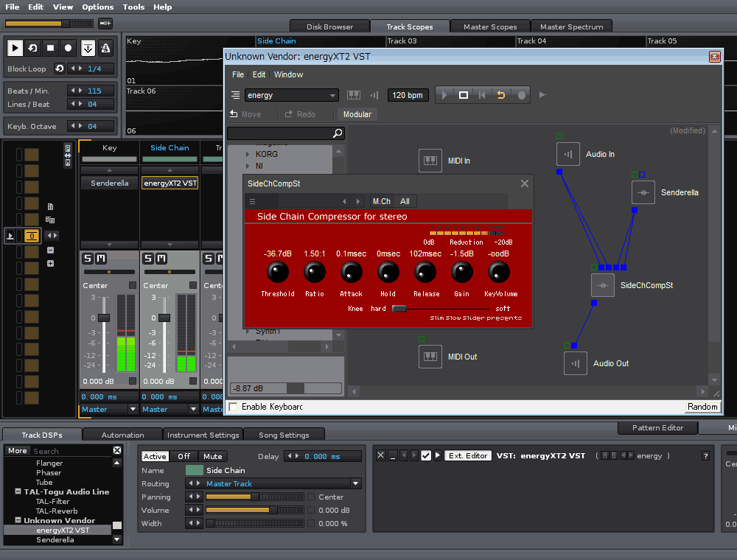Expand the KORG folder in browser
The height and width of the screenshot is (560, 737).
[248, 154]
